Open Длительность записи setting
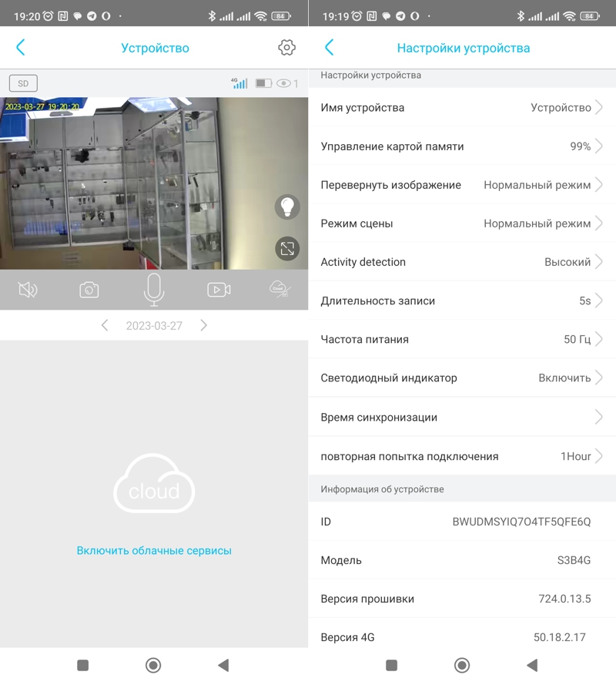 pos(462,301)
